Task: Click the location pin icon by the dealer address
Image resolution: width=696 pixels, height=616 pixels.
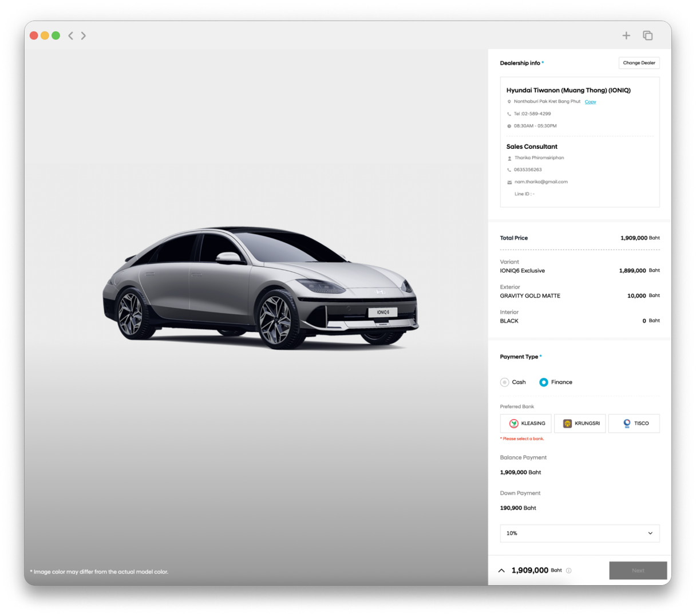Action: click(509, 102)
